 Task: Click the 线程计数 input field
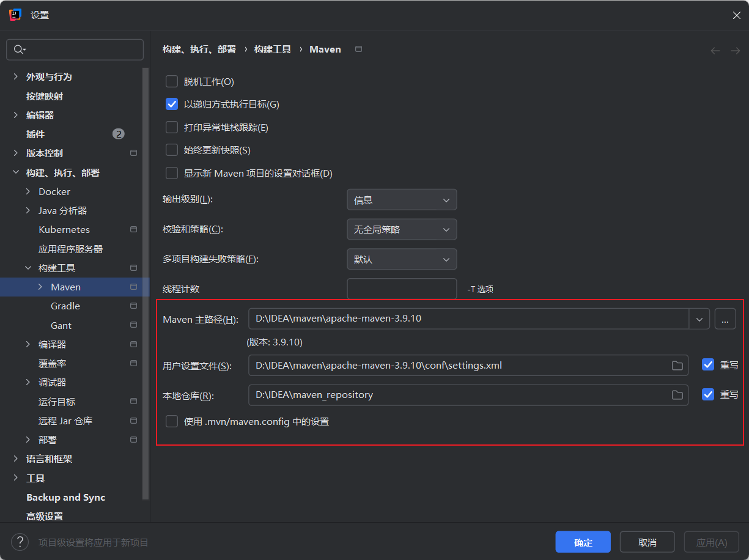pos(402,289)
